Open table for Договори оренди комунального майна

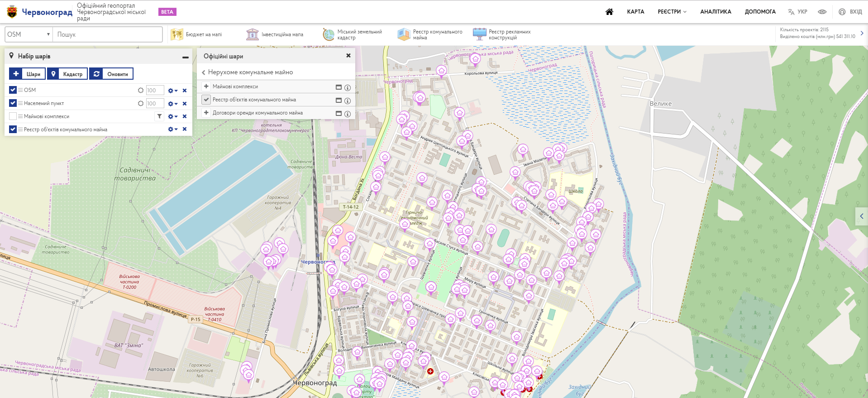(339, 113)
